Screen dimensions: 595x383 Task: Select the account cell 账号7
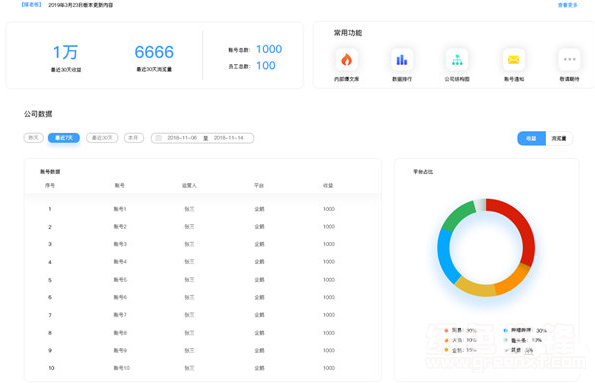coord(120,315)
